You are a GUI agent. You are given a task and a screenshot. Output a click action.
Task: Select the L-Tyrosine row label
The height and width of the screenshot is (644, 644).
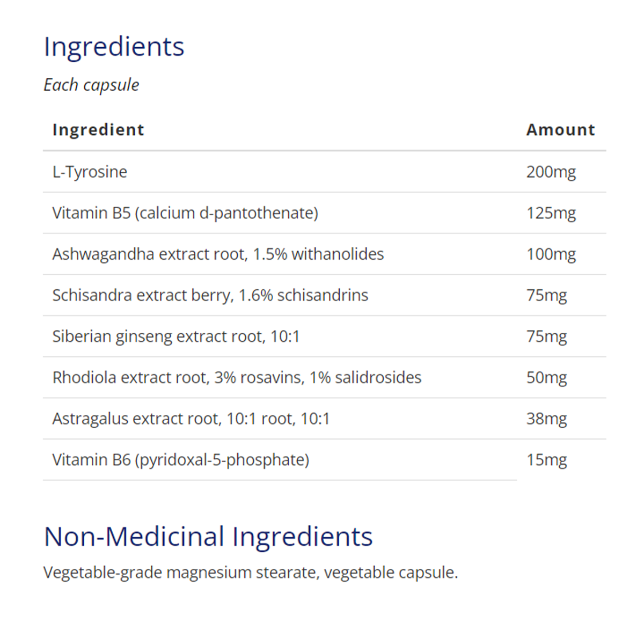coord(90,172)
